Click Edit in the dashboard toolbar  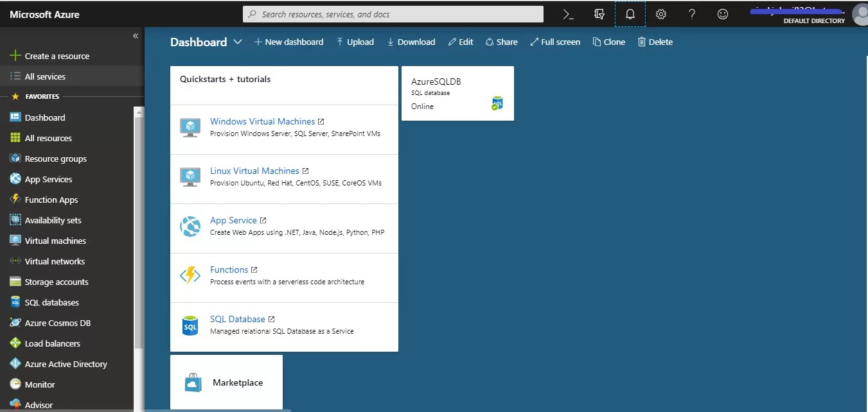click(461, 42)
